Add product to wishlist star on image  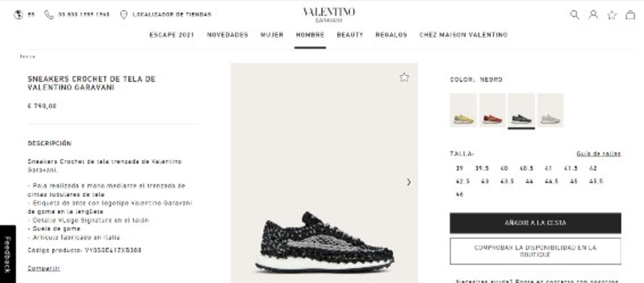(x=404, y=77)
